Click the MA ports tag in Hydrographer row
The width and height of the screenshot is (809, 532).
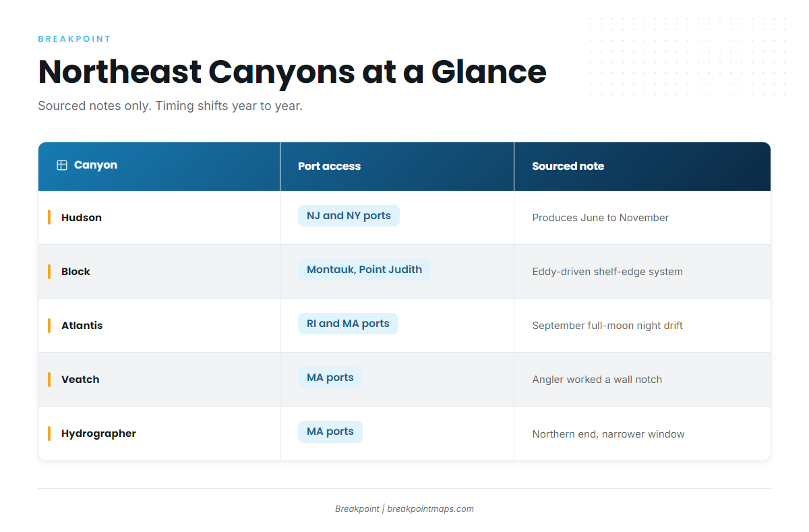coord(330,432)
